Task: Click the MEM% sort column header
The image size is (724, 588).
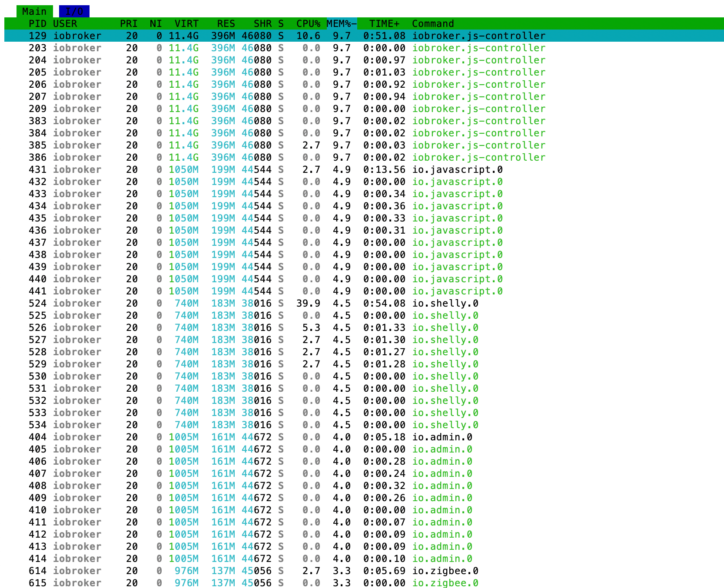Action: [342, 23]
